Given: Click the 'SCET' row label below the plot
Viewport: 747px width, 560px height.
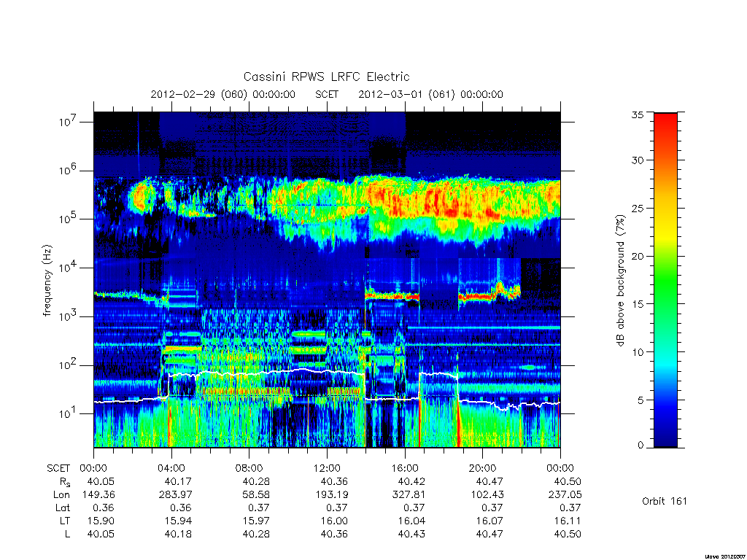Looking at the screenshot, I should tap(58, 468).
